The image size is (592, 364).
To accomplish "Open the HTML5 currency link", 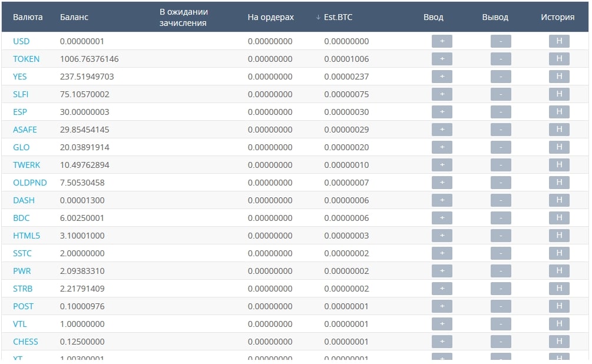I will click(x=27, y=236).
